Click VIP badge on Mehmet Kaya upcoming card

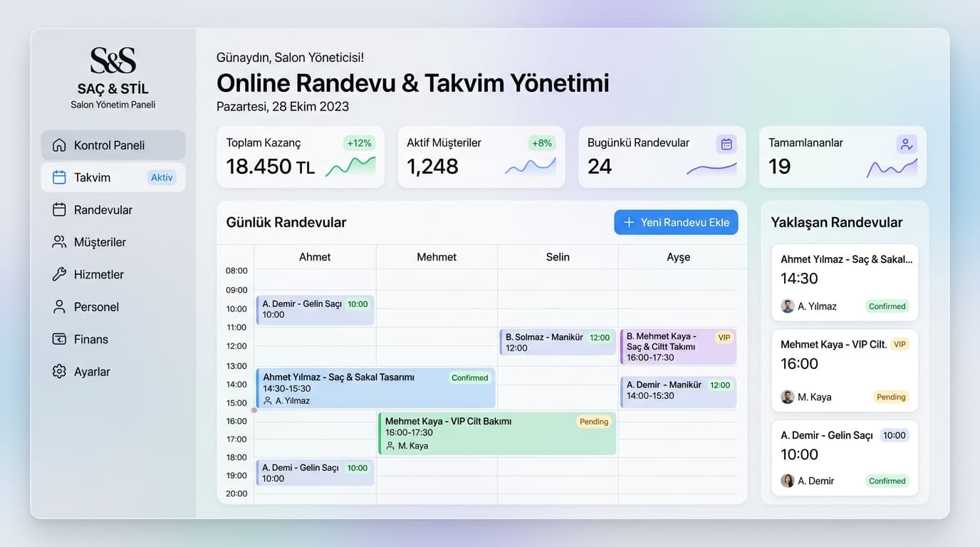tap(900, 344)
